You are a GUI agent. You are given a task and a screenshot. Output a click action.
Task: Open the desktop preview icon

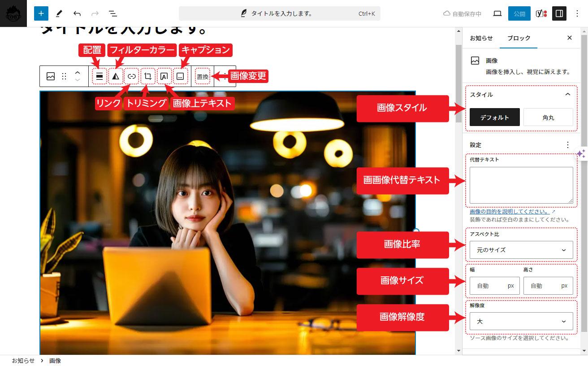[497, 13]
